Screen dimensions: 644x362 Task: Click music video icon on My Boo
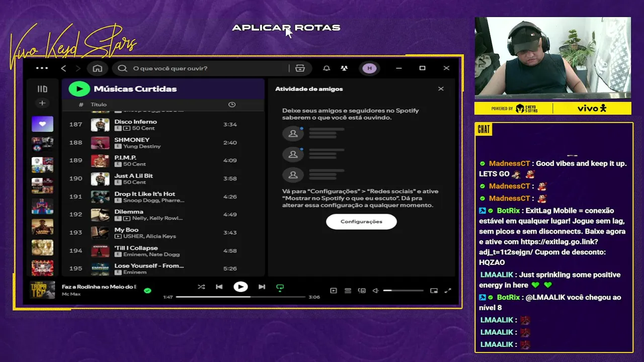point(118,236)
